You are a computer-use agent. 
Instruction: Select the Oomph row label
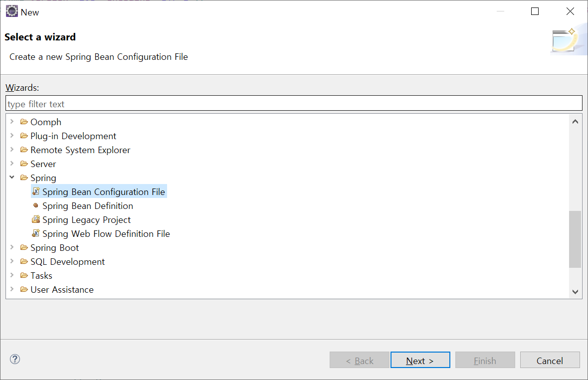pos(46,122)
